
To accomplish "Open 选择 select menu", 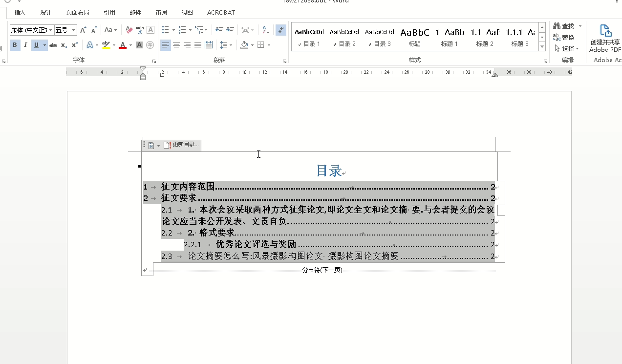I will (x=566, y=48).
